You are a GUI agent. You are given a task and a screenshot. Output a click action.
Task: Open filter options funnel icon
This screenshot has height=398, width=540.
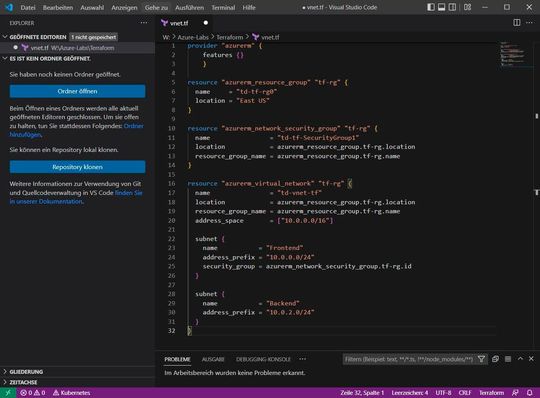tap(481, 359)
